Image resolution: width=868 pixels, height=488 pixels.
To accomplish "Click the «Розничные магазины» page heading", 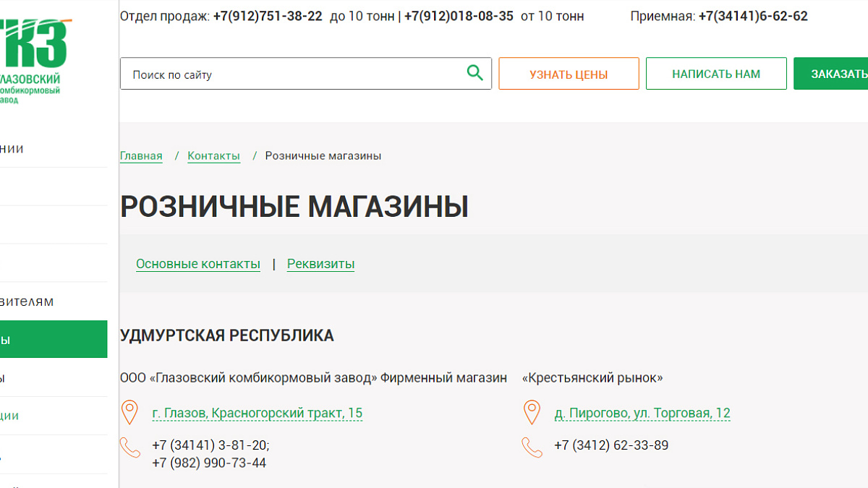I will coord(294,207).
